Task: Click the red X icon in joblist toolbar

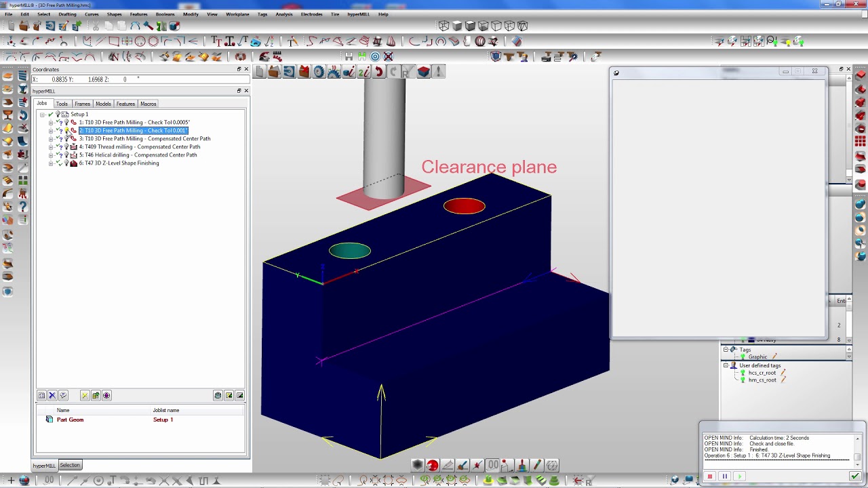Action: (x=52, y=395)
